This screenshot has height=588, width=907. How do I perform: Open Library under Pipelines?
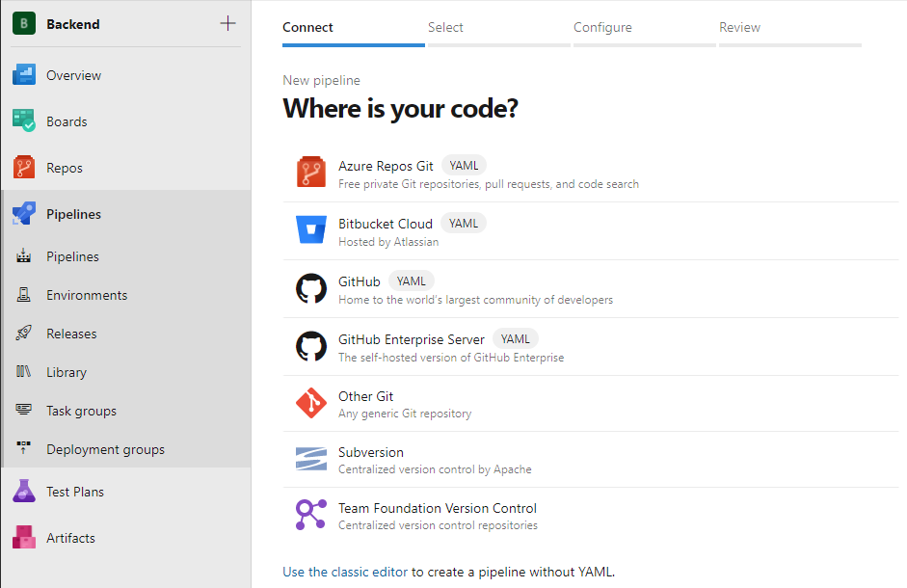[67, 372]
